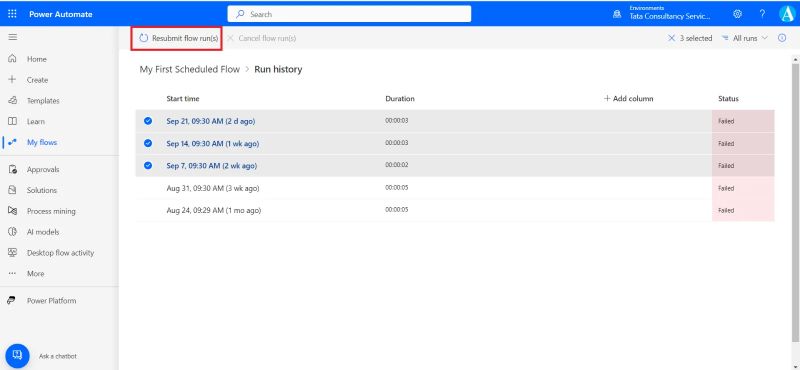
Task: Open the app launcher waffle icon
Action: 12,14
